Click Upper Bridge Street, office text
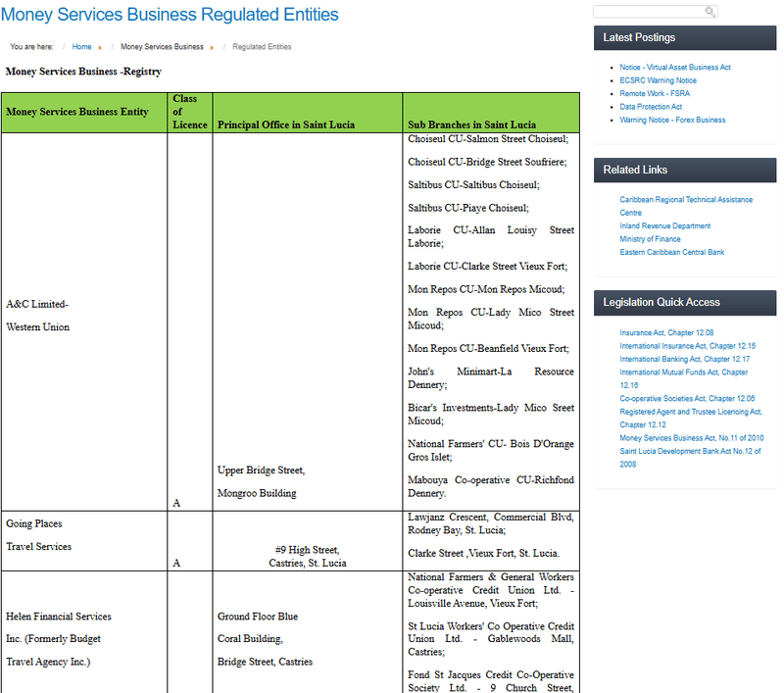The image size is (784, 693). [261, 470]
